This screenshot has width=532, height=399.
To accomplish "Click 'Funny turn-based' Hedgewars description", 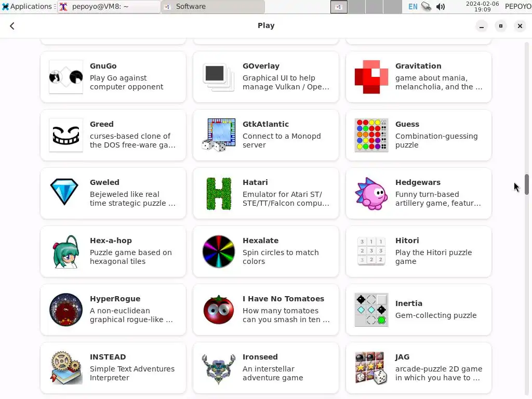I will click(x=427, y=194).
